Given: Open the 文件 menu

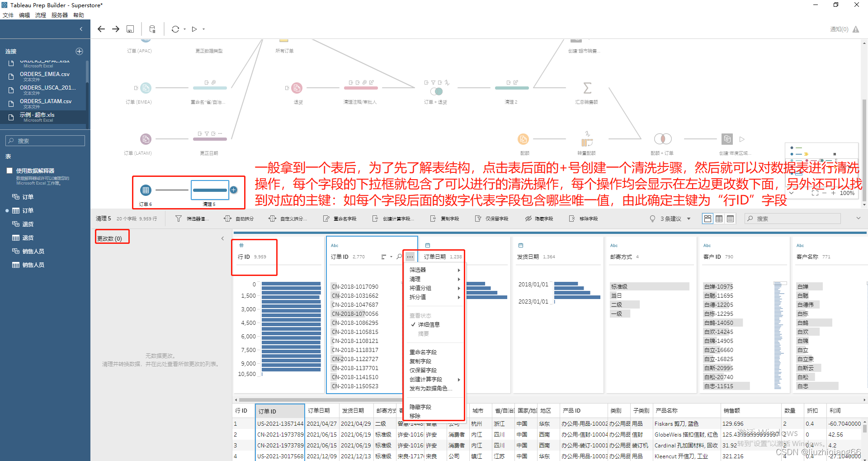Looking at the screenshot, I should click(8, 15).
